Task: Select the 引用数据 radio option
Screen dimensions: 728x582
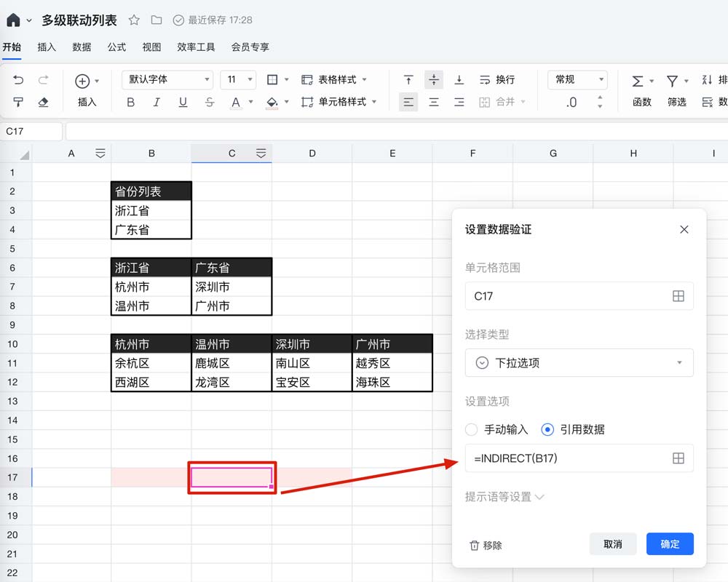Action: coord(548,430)
